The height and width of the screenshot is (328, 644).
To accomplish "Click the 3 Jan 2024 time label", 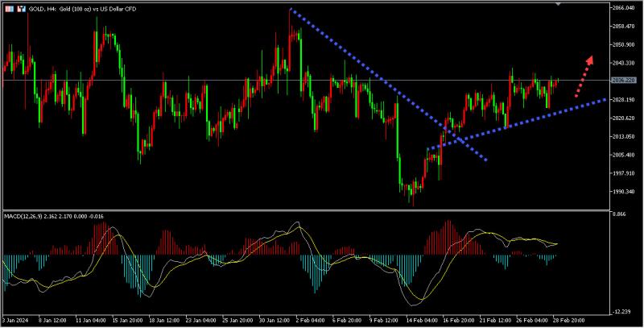I will [15, 320].
